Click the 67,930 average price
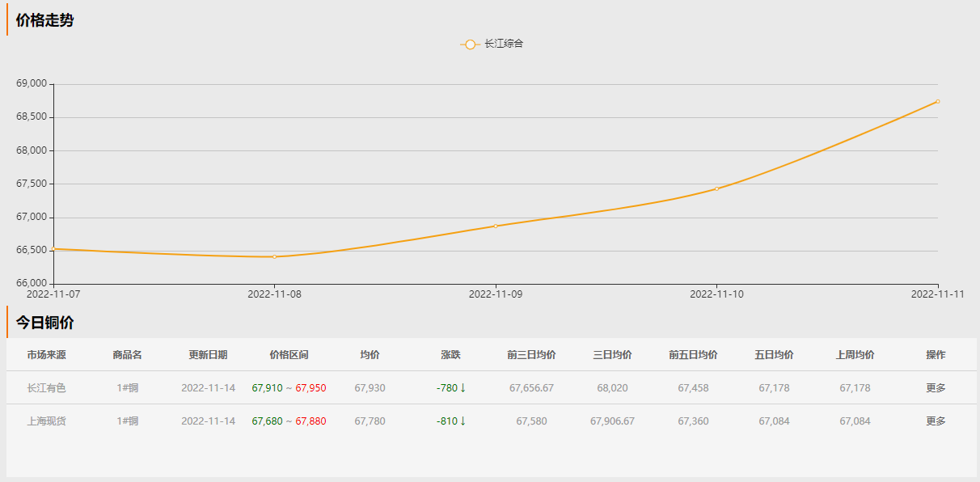 (x=370, y=388)
